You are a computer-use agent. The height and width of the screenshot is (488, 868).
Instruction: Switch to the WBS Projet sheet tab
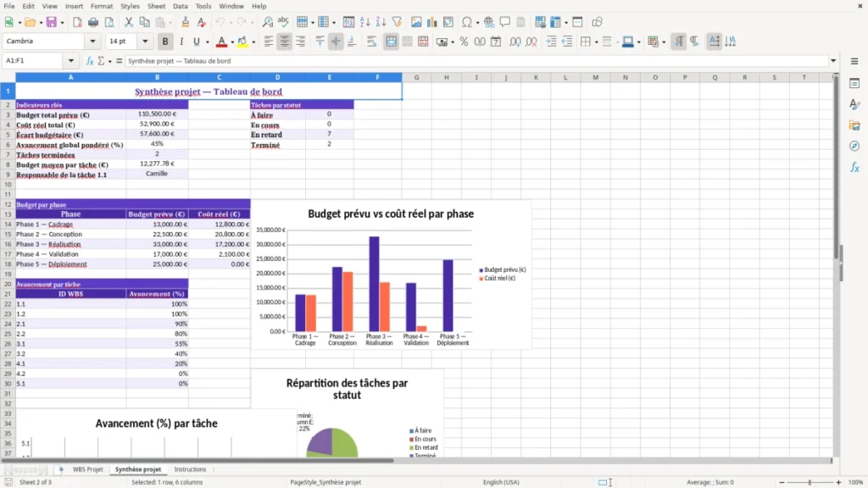coord(87,469)
